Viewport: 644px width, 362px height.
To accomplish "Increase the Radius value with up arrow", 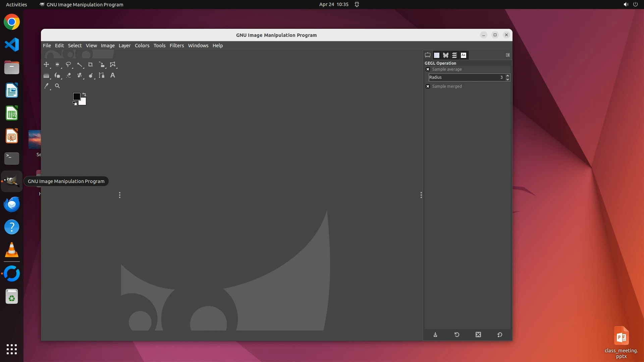I will 507,75.
